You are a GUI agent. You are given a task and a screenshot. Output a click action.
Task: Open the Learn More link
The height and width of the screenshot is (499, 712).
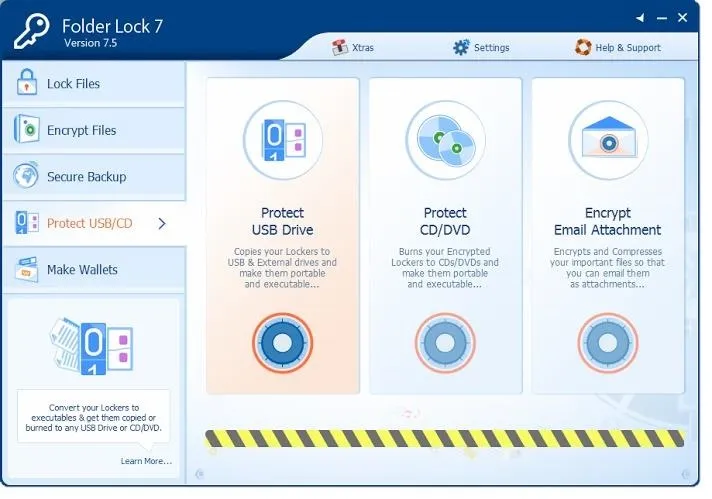click(x=146, y=461)
